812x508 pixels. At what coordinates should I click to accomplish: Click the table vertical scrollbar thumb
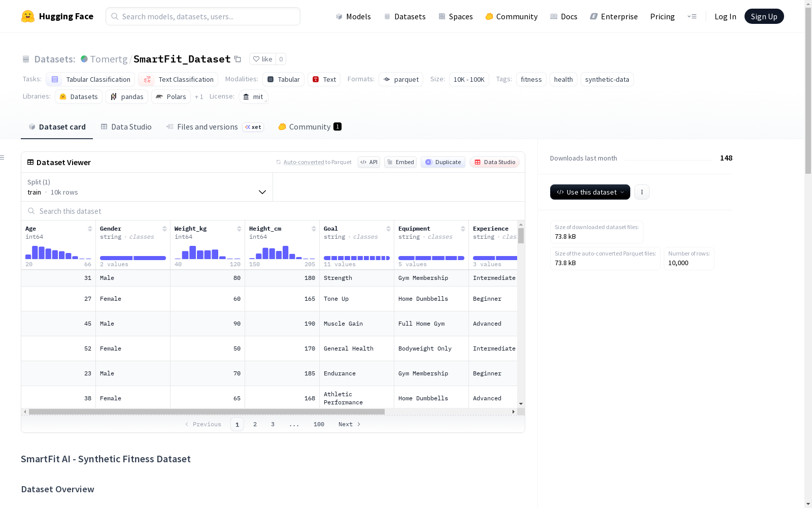coord(521,236)
